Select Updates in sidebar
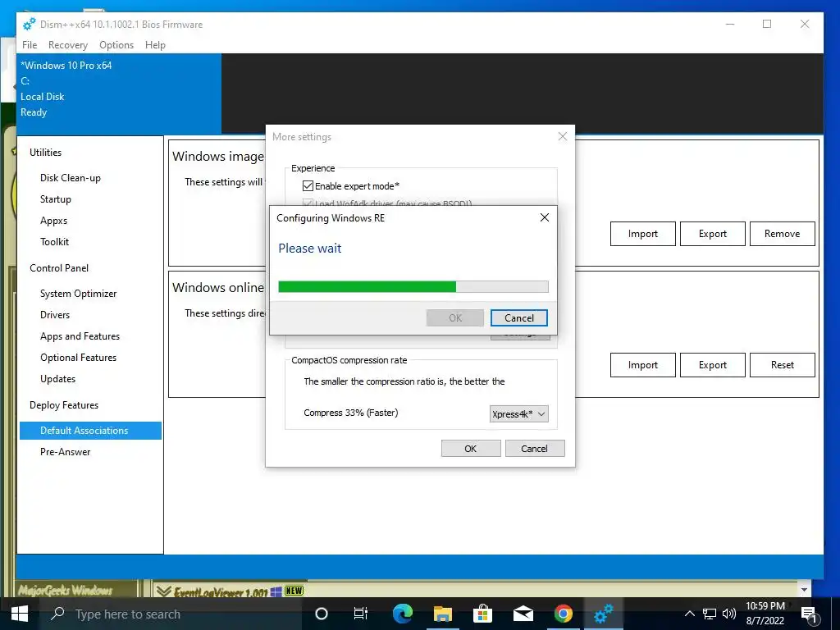The height and width of the screenshot is (630, 840). (x=58, y=379)
